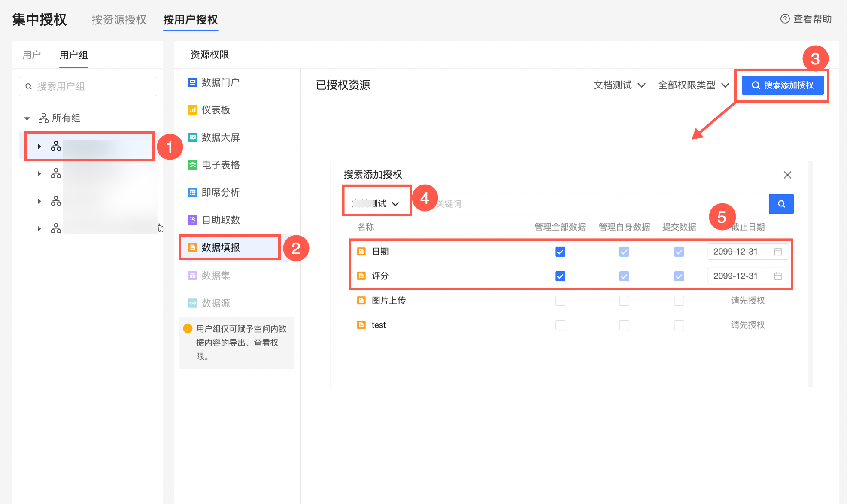Click the 搜索添加授权 button

click(782, 85)
